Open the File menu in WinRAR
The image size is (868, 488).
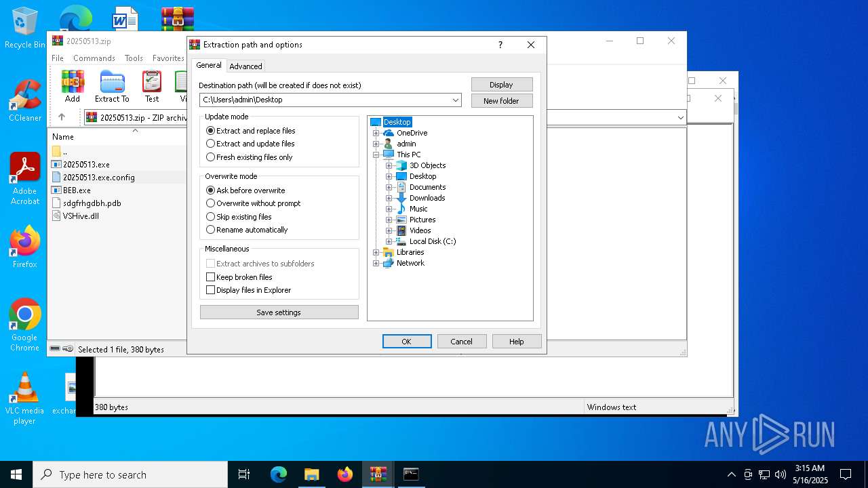(58, 58)
